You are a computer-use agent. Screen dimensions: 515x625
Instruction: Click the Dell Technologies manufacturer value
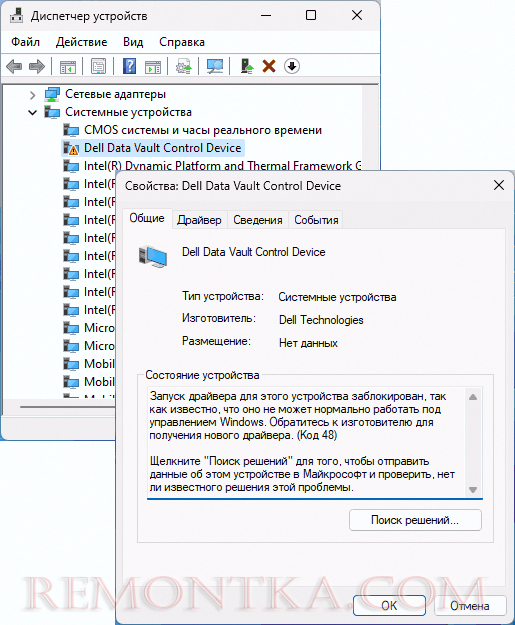pos(321,320)
